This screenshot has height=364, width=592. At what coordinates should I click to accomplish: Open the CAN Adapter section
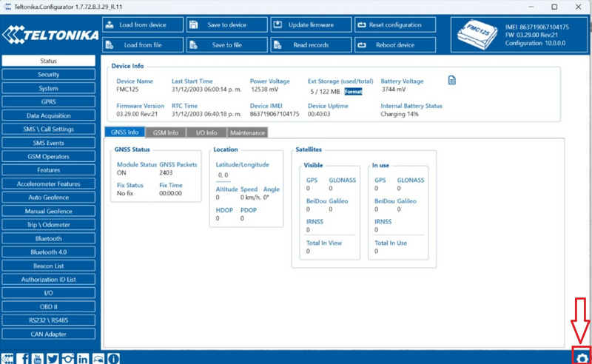49,334
